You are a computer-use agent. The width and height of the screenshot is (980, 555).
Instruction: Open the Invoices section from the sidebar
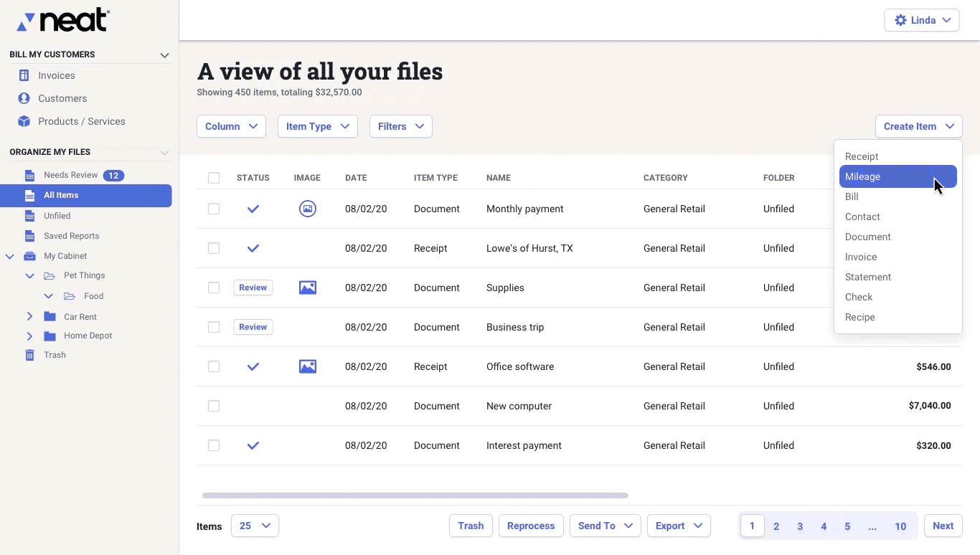click(x=55, y=75)
